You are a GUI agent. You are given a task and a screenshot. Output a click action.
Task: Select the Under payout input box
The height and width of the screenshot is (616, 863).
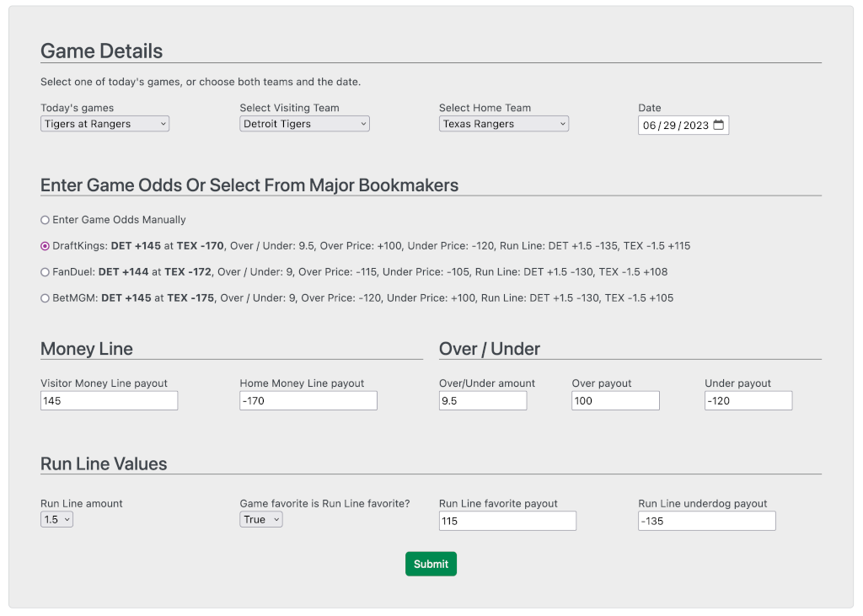point(748,399)
